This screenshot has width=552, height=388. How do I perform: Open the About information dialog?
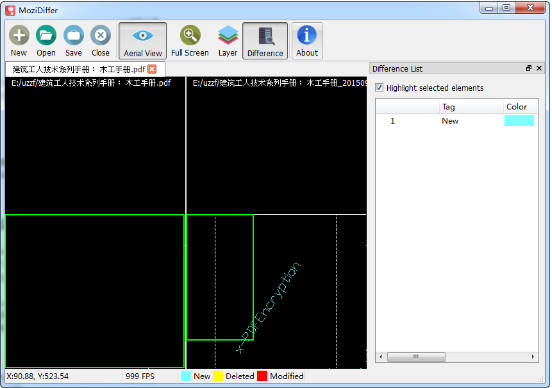click(x=307, y=41)
